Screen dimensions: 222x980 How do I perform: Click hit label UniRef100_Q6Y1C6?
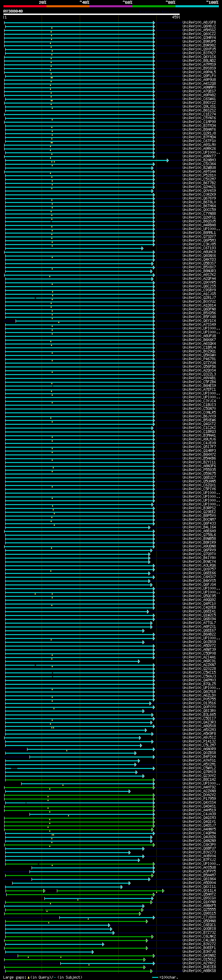click(199, 57)
